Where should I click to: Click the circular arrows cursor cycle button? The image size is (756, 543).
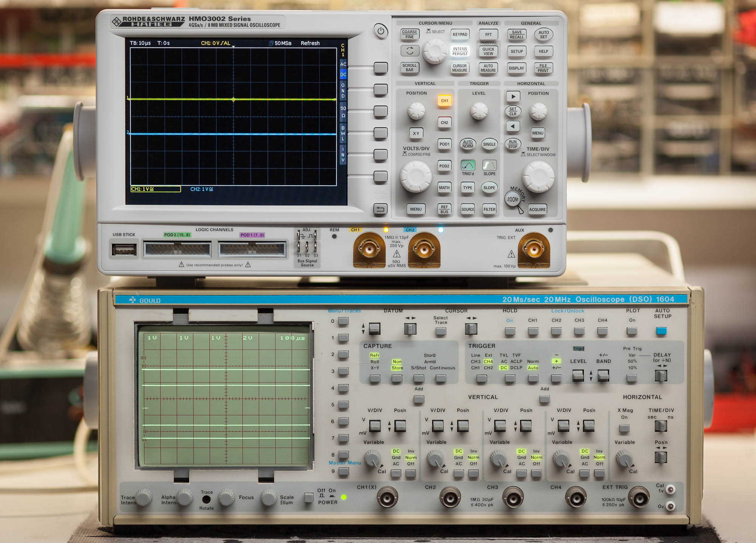410,51
